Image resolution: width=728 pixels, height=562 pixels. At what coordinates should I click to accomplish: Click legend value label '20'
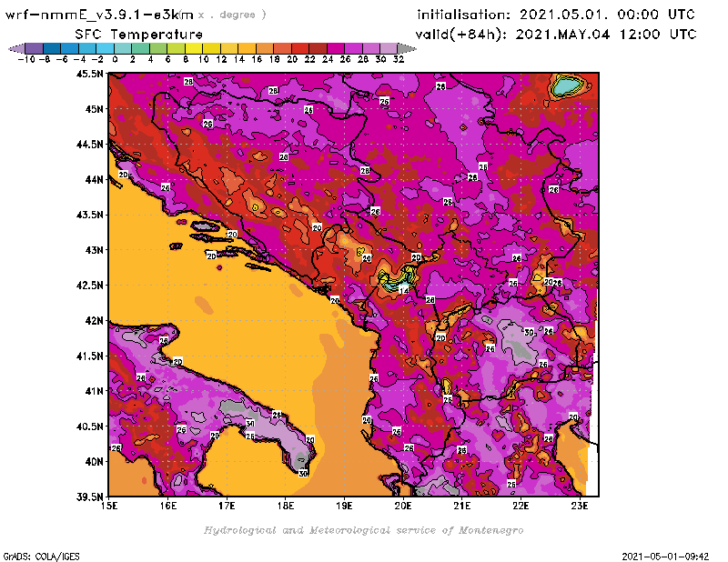click(292, 59)
